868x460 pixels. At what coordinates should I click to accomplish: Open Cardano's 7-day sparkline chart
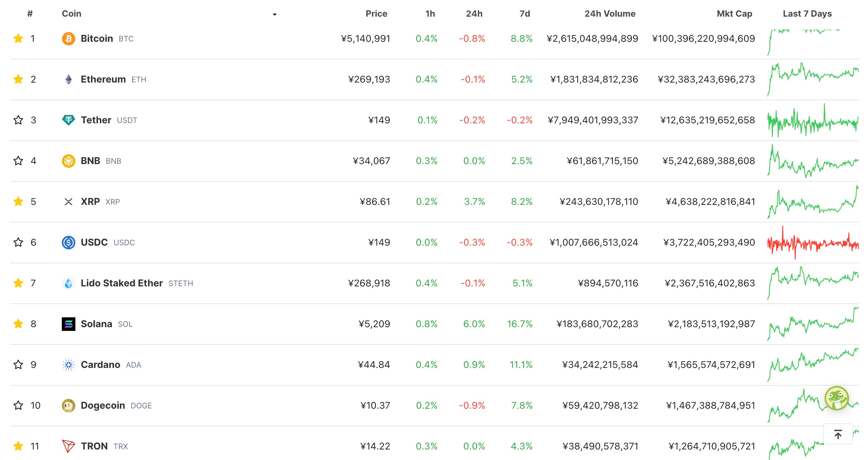click(813, 365)
